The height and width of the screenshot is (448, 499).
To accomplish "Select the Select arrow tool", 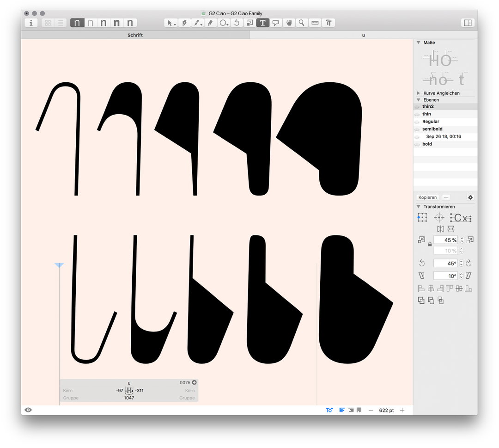I will point(171,23).
